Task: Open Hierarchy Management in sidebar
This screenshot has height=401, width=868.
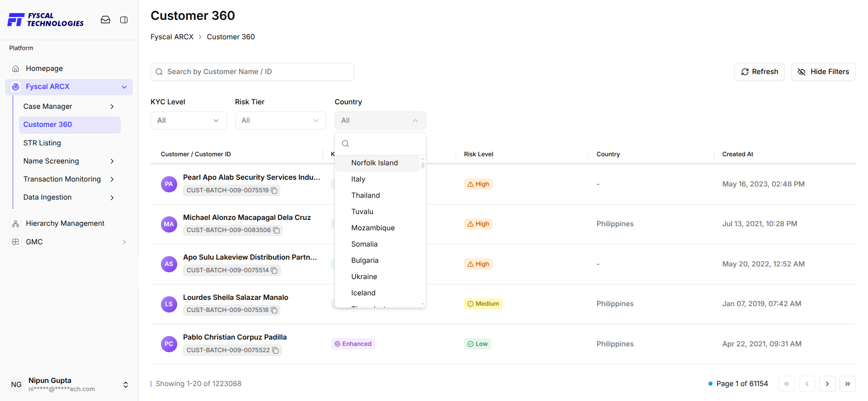Action: [65, 224]
